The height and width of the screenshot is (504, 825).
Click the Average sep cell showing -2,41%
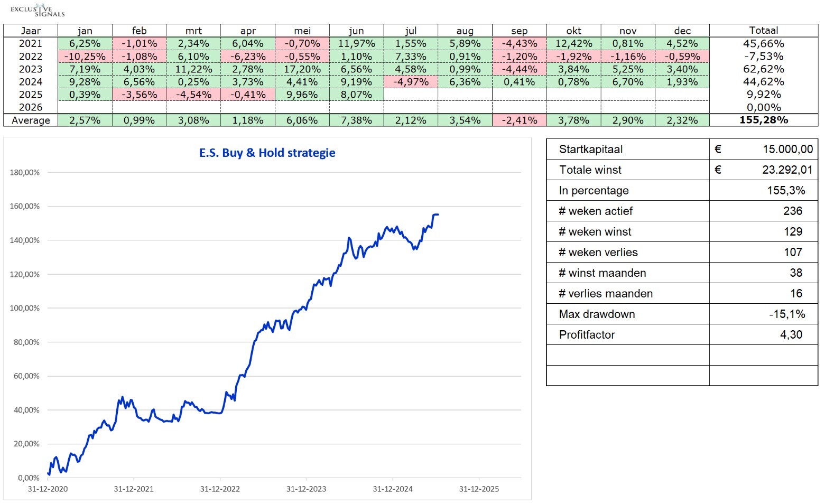coord(519,120)
